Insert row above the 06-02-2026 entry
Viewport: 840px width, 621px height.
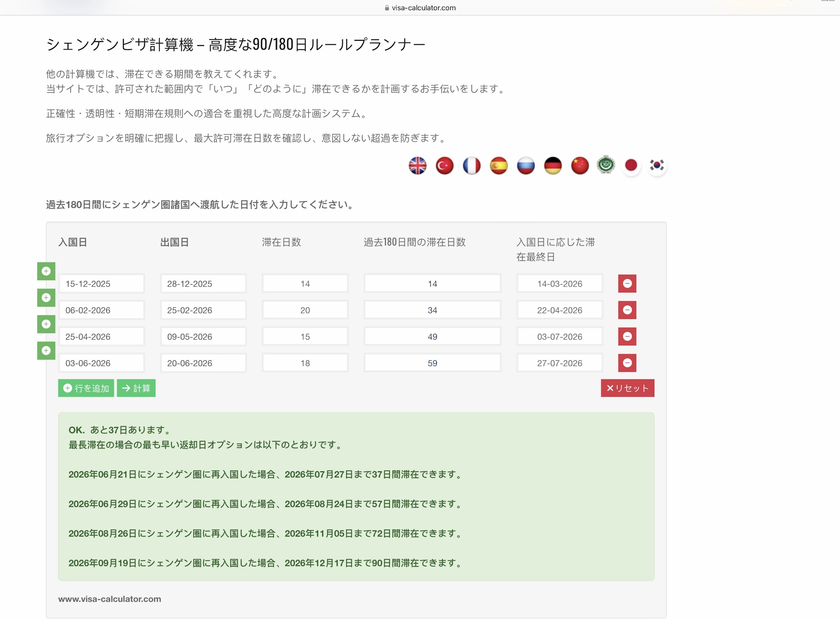pyautogui.click(x=46, y=298)
